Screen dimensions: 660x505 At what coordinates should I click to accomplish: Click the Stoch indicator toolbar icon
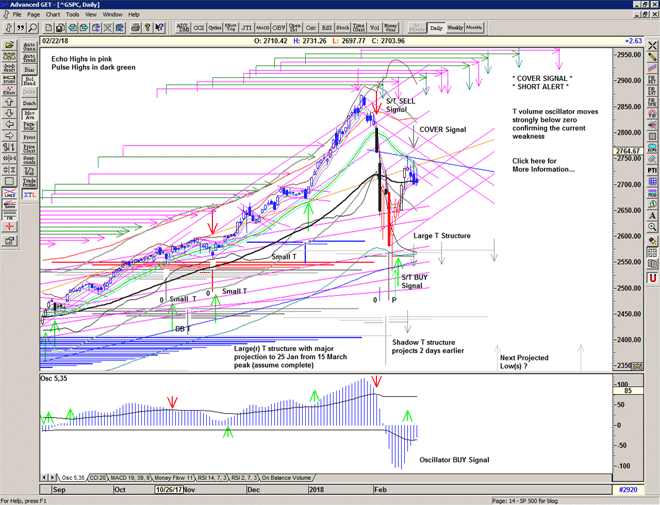pyautogui.click(x=342, y=28)
